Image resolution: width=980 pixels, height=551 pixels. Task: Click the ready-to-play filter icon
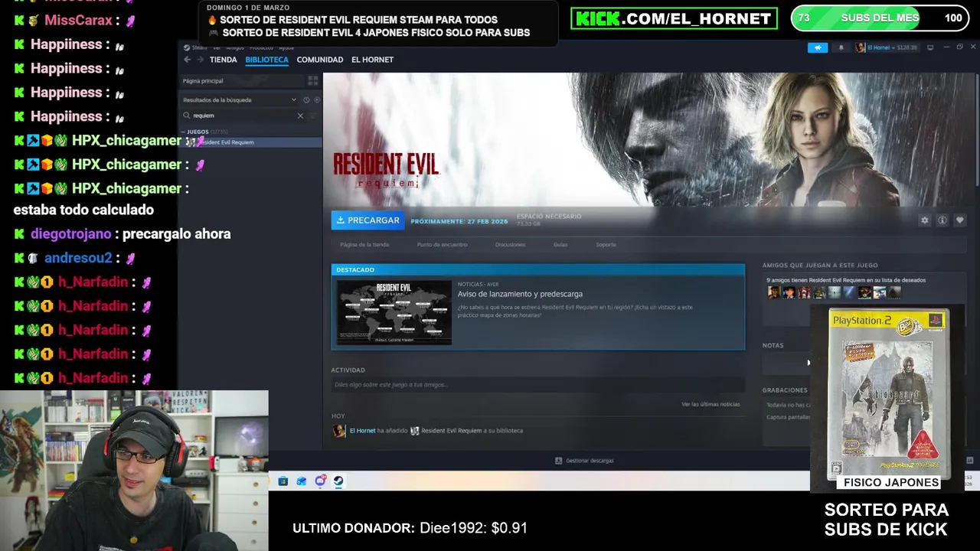317,99
